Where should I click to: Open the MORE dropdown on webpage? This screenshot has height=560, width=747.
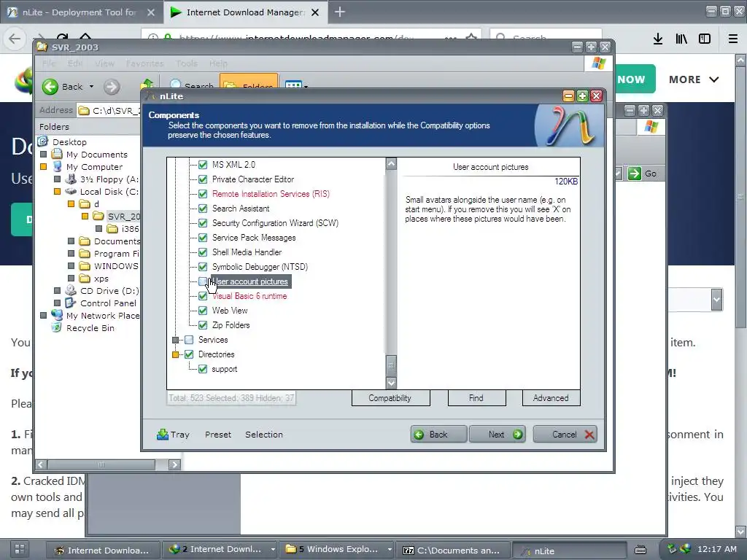click(x=694, y=79)
